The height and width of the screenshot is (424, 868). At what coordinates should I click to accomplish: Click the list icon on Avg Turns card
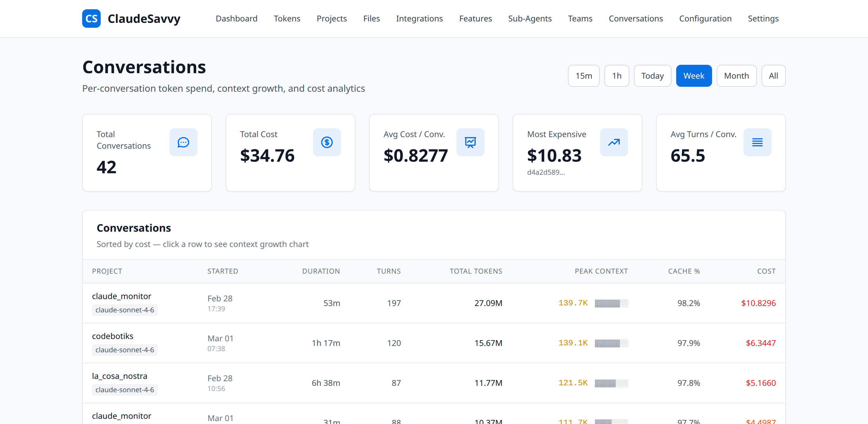click(x=757, y=142)
